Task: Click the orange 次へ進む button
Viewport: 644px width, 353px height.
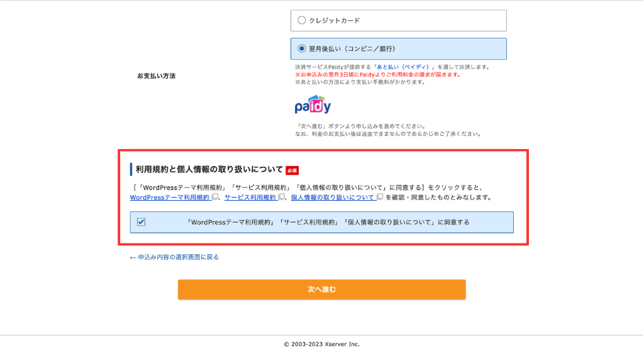Action: (x=321, y=289)
